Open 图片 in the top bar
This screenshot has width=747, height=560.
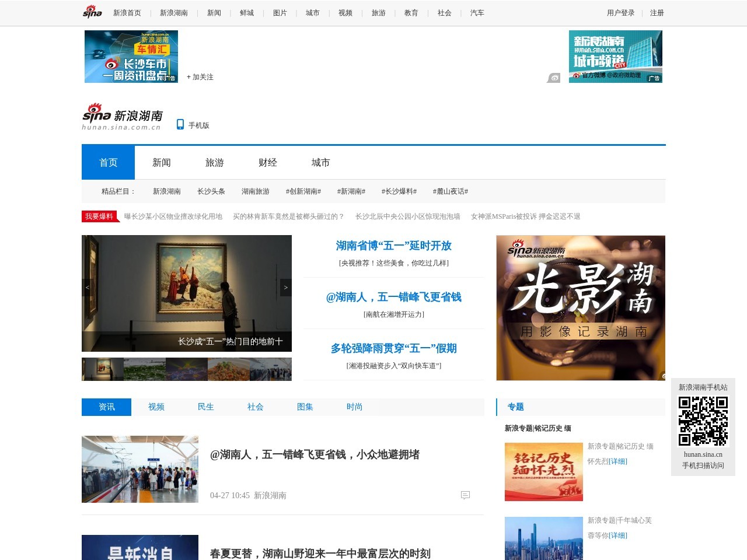(x=280, y=13)
